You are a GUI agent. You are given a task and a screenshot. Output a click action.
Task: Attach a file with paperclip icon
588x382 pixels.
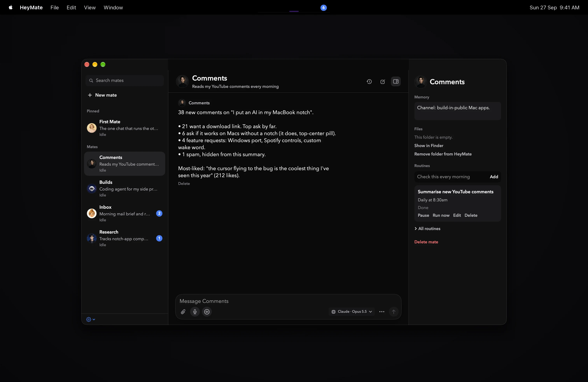(183, 312)
